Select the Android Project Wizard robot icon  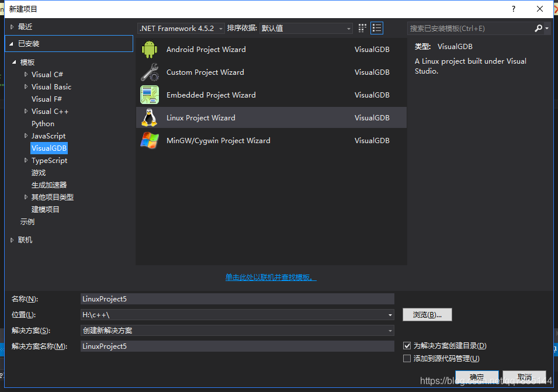click(150, 50)
